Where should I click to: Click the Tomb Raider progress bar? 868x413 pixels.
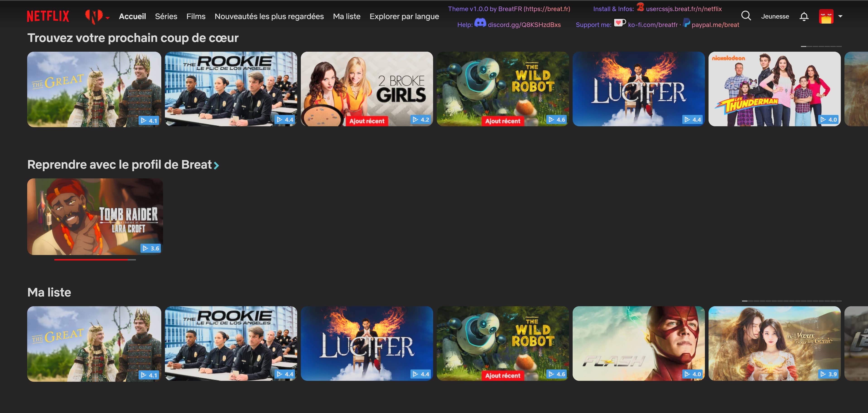(x=95, y=260)
